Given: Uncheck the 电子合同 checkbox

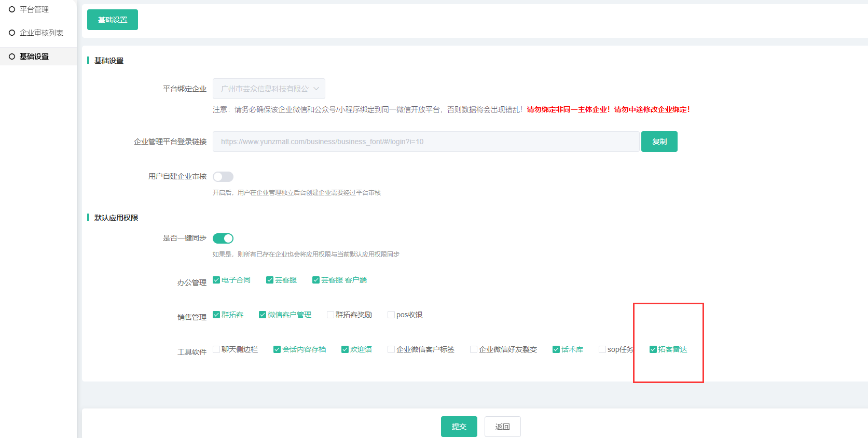Looking at the screenshot, I should coord(216,280).
